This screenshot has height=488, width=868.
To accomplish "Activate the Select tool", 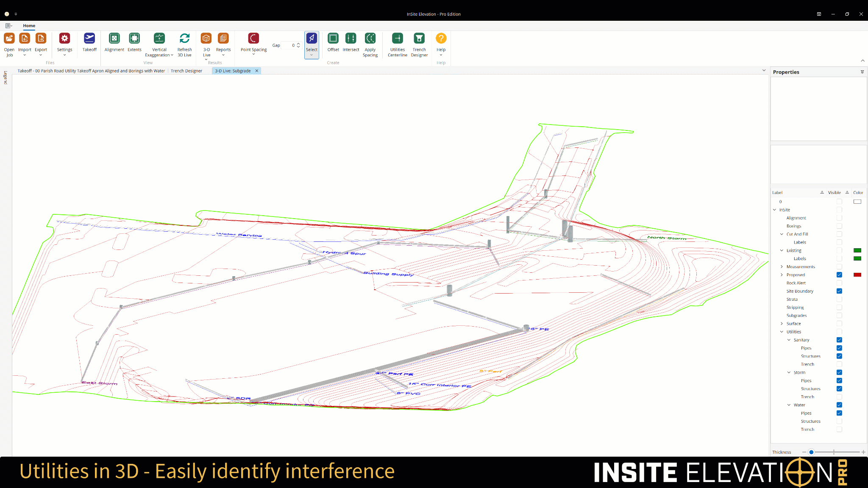I will point(312,44).
